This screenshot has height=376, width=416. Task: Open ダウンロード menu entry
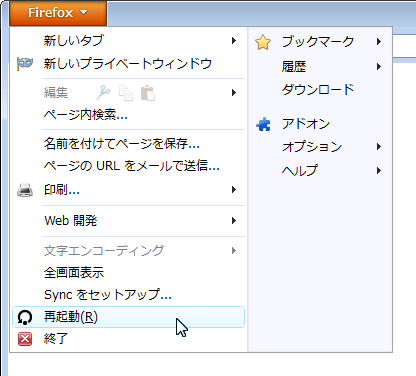point(320,89)
